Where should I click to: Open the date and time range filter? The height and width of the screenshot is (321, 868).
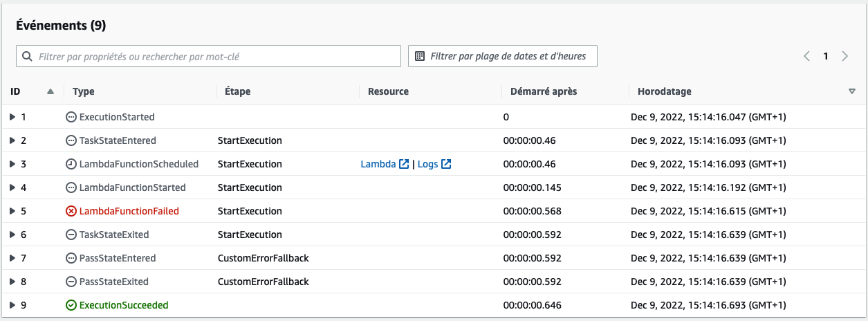tap(503, 56)
